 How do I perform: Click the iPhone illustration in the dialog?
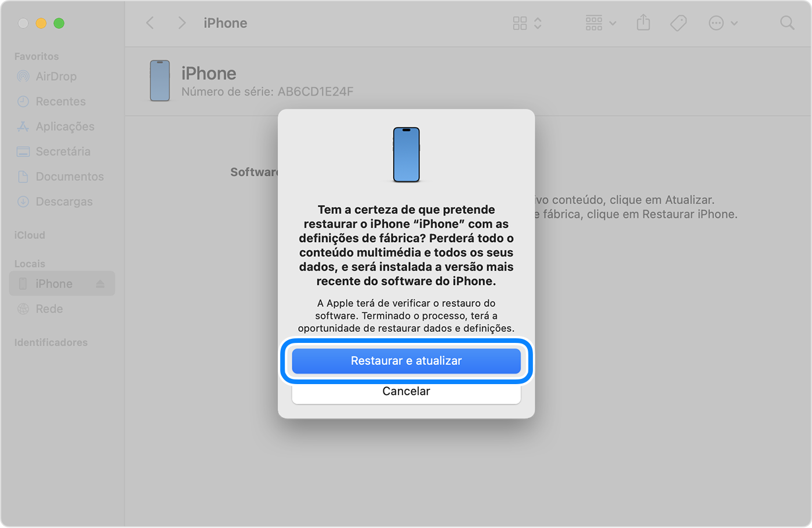pos(407,155)
